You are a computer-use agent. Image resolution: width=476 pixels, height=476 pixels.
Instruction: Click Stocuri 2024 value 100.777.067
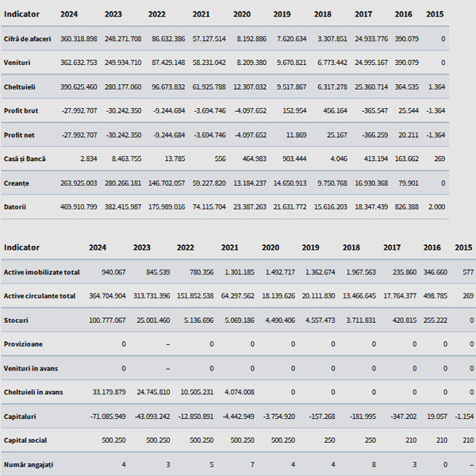click(x=107, y=321)
